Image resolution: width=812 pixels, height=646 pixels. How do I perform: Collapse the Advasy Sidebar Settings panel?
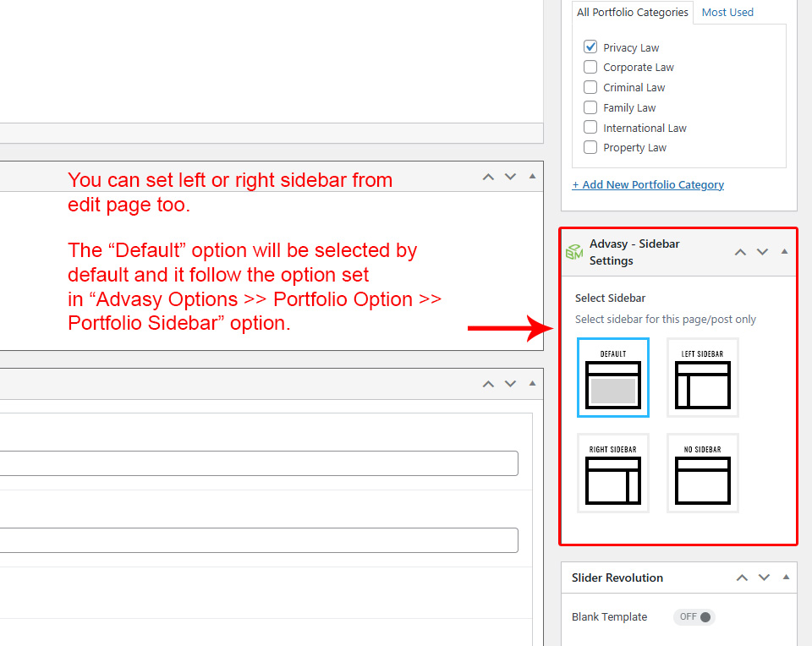pos(784,252)
